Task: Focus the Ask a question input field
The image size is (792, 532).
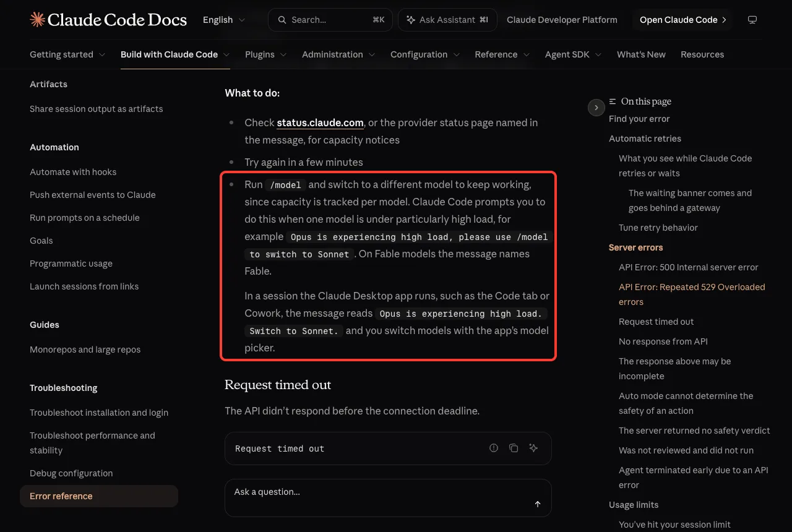Action: 388,498
